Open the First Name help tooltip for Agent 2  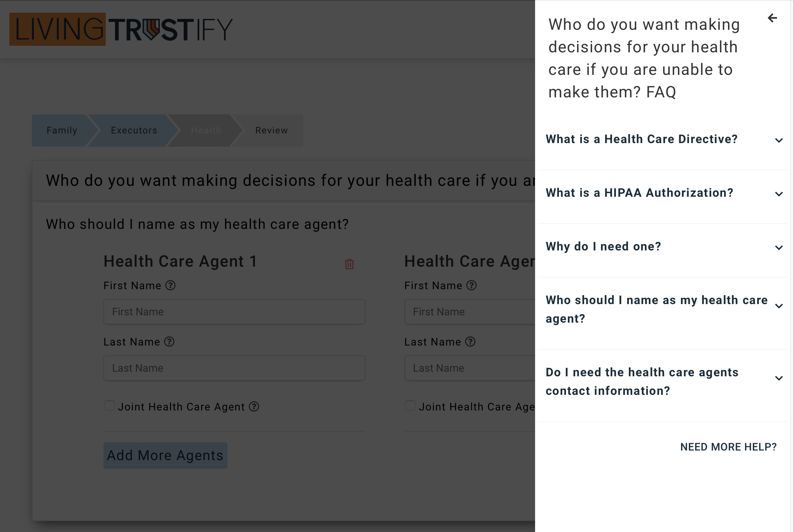472,285
